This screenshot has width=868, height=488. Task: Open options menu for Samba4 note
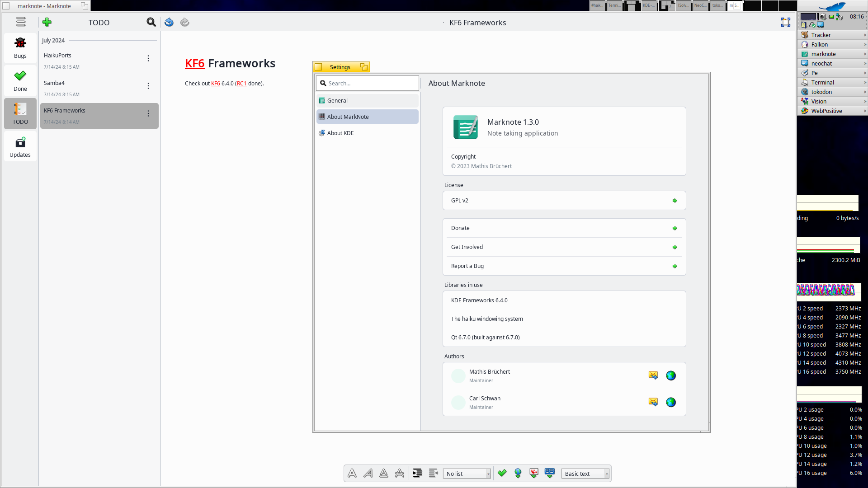pyautogui.click(x=148, y=86)
